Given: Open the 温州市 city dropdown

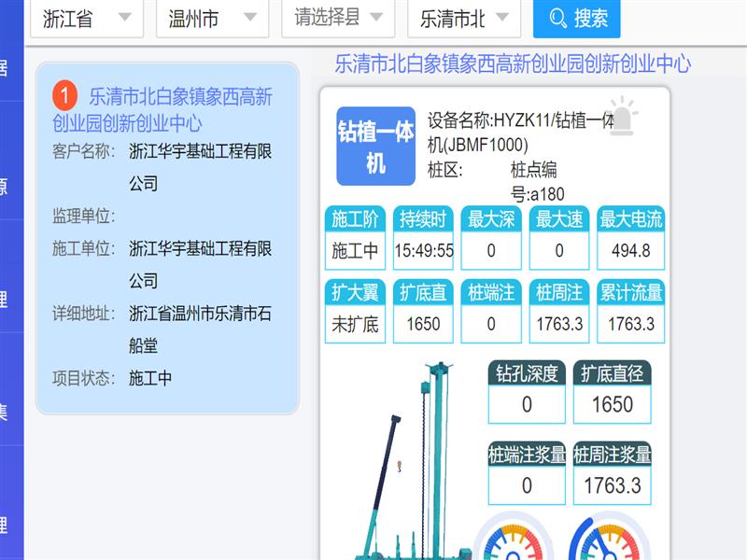Looking at the screenshot, I should pyautogui.click(x=210, y=19).
